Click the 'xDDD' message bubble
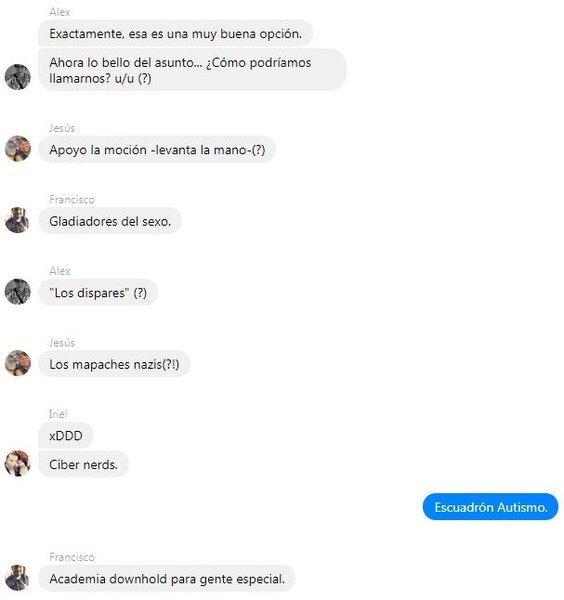This screenshot has width=564, height=600. pos(66,435)
